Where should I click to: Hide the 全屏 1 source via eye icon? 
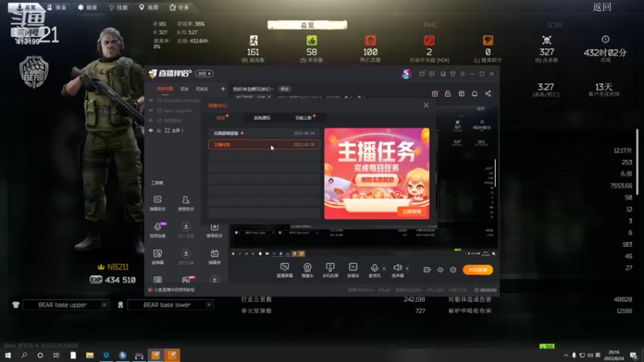click(x=151, y=130)
